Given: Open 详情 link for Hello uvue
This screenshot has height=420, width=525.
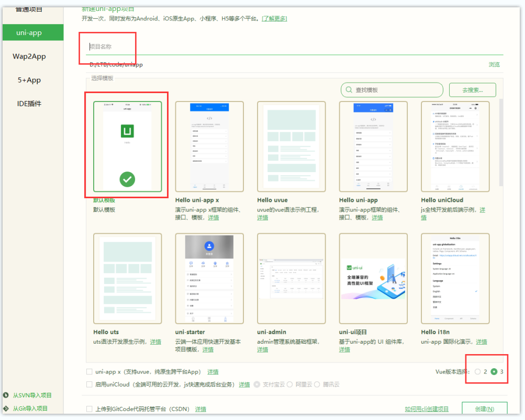Looking at the screenshot, I should click(x=263, y=218).
